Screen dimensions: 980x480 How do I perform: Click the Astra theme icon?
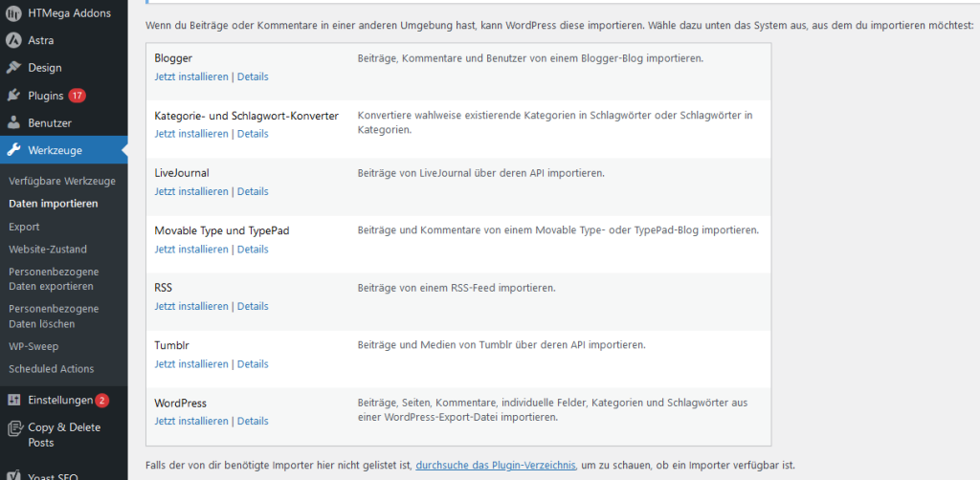13,40
